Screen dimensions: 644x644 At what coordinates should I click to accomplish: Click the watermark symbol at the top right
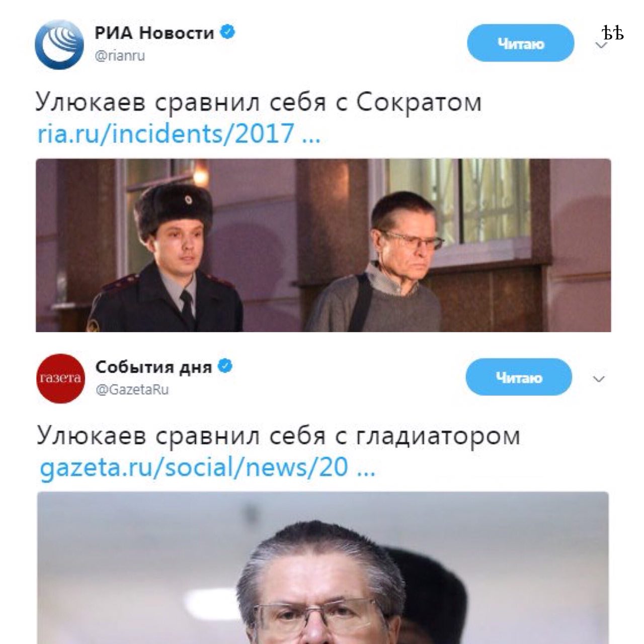click(x=613, y=33)
